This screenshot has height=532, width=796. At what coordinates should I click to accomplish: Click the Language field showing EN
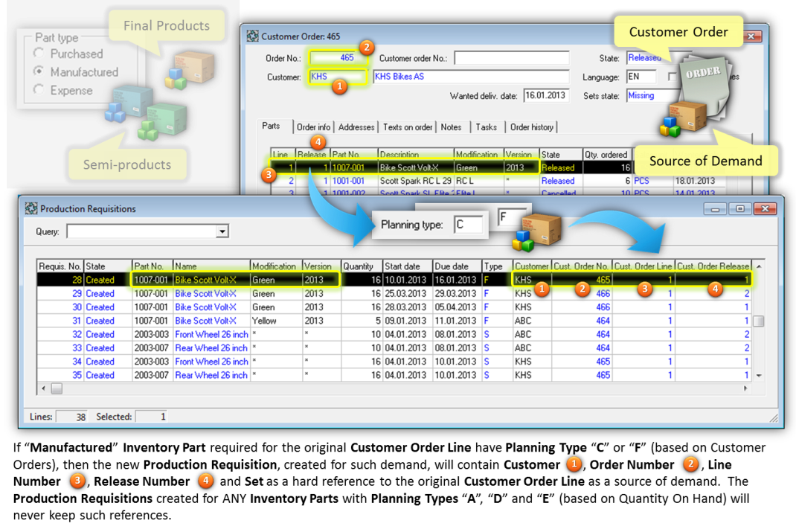[642, 77]
